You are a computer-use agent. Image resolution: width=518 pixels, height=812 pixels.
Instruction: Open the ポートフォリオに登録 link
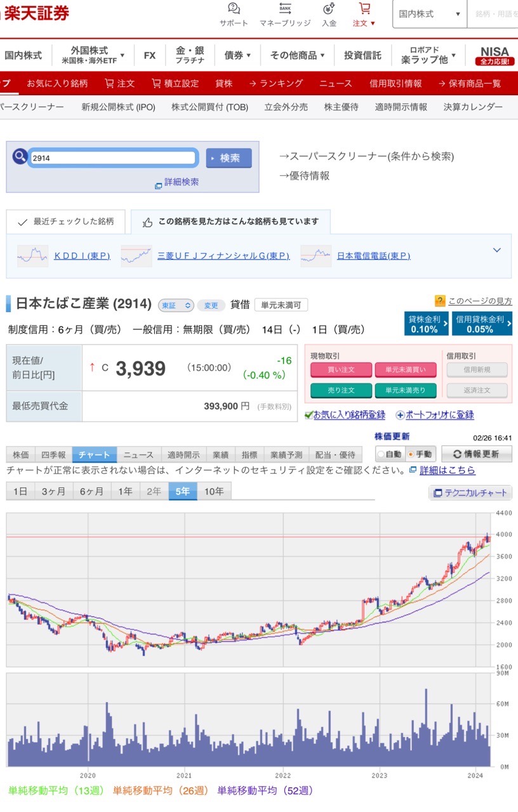coord(439,416)
